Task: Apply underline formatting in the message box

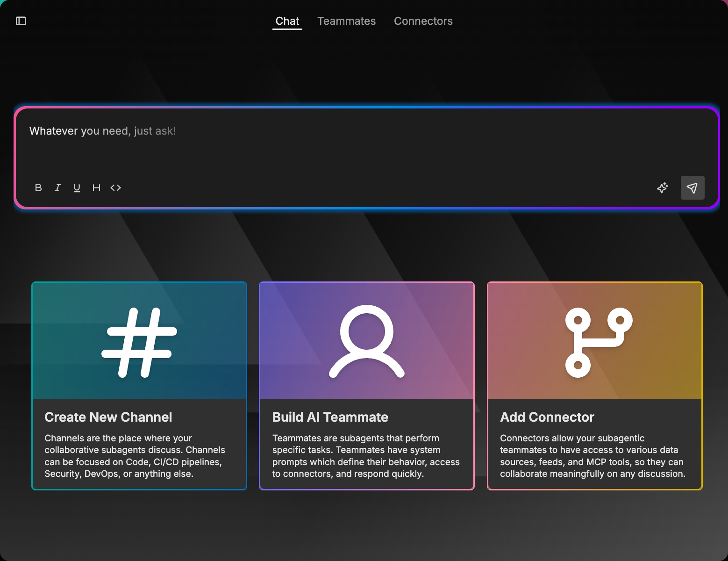Action: pos(77,187)
